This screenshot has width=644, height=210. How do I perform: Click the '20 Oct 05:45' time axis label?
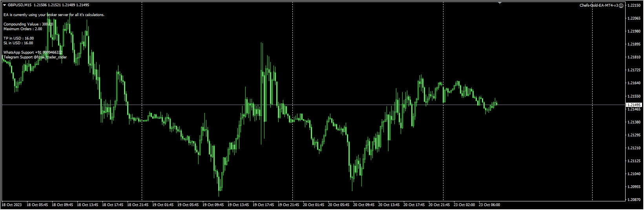coord(339,205)
